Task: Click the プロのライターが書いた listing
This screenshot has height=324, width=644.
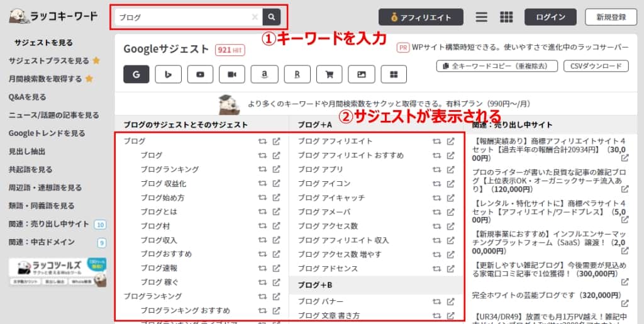Action: point(550,181)
